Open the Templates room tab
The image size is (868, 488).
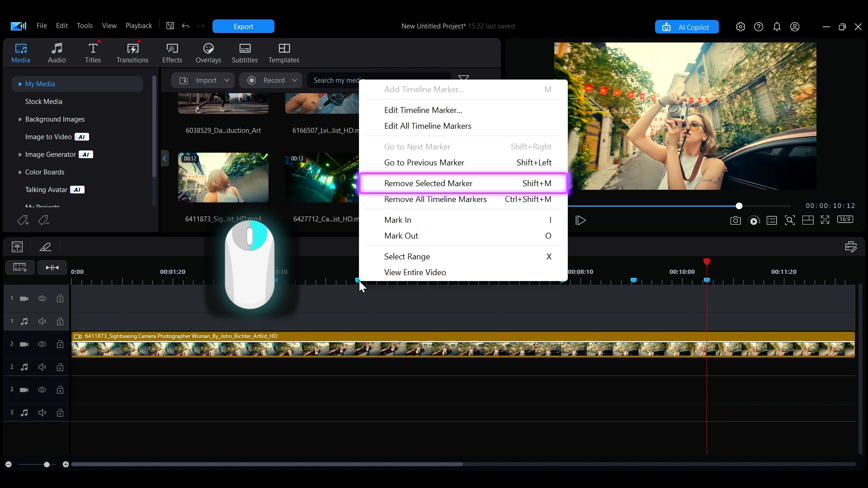pyautogui.click(x=284, y=53)
